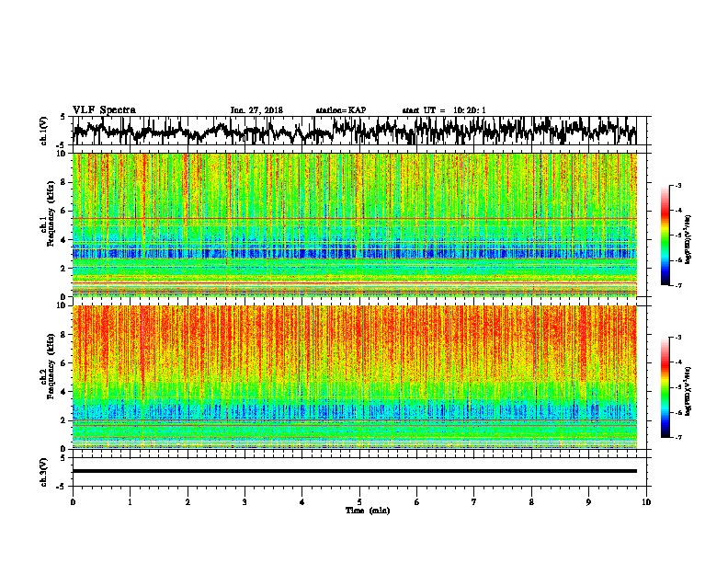Click the ch.1 voltage waveform trace
Viewport: 728px width, 563px height.
[x=354, y=131]
